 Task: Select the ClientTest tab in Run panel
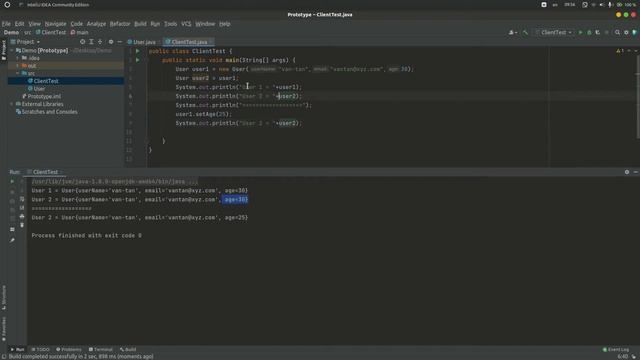44,172
